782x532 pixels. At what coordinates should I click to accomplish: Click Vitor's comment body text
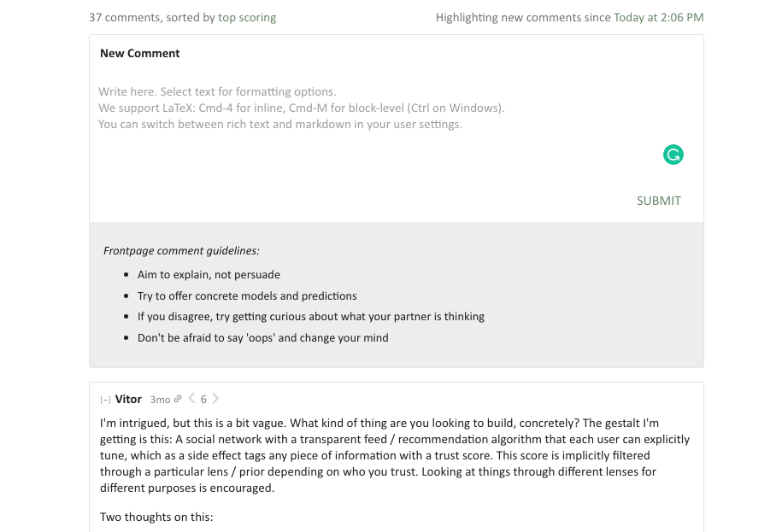pyautogui.click(x=395, y=455)
